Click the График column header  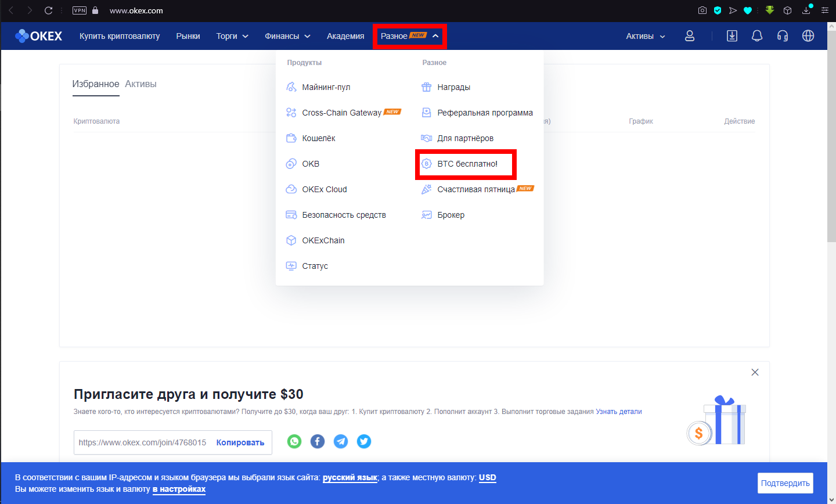pos(641,121)
